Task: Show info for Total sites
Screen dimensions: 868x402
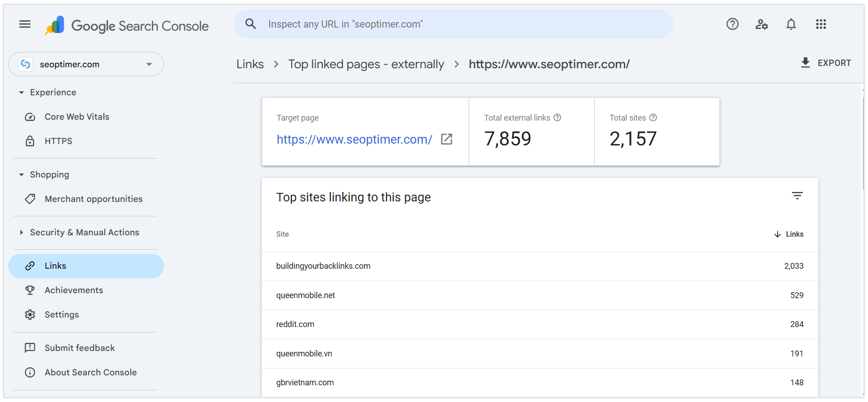Action: point(653,117)
